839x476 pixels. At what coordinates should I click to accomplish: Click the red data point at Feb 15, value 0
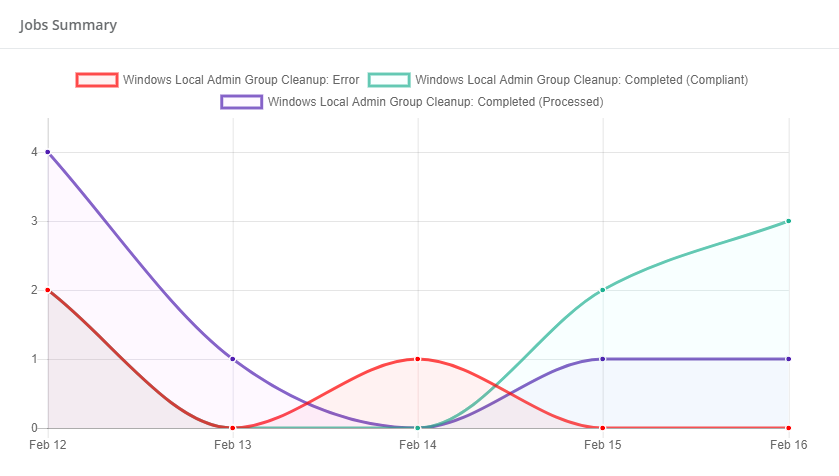coord(603,428)
